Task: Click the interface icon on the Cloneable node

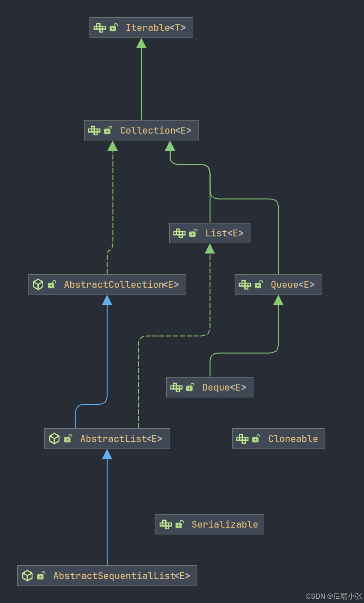Action: [x=242, y=439]
